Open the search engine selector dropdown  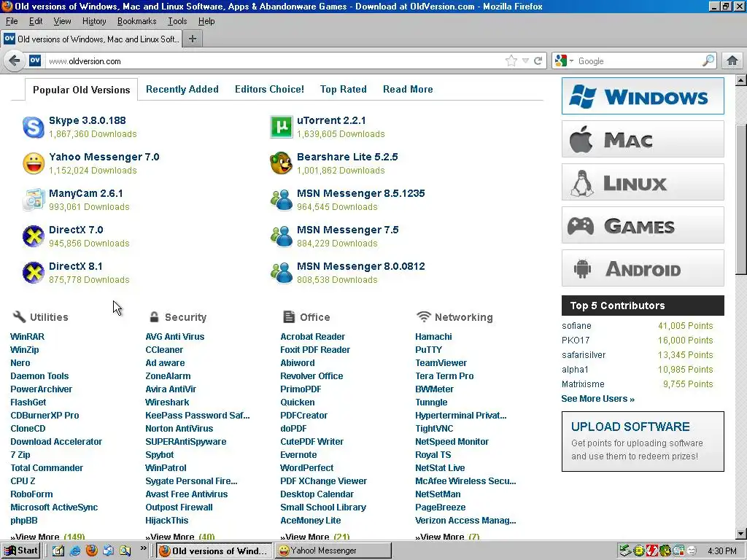pos(564,61)
